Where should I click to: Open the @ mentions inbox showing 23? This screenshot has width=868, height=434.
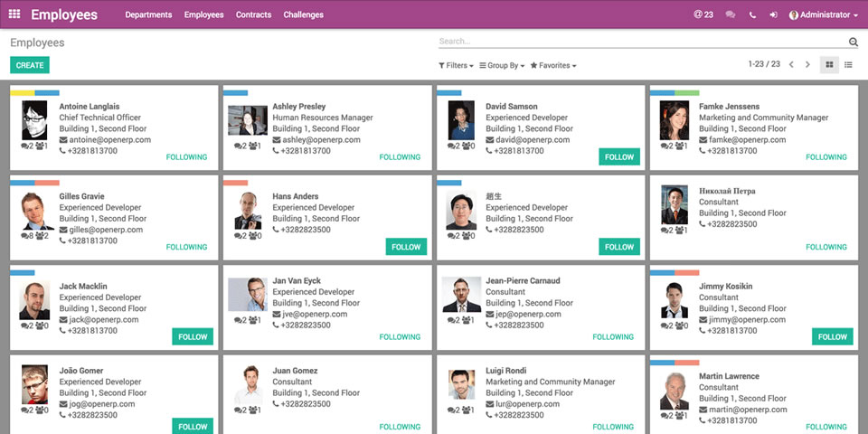click(x=703, y=14)
